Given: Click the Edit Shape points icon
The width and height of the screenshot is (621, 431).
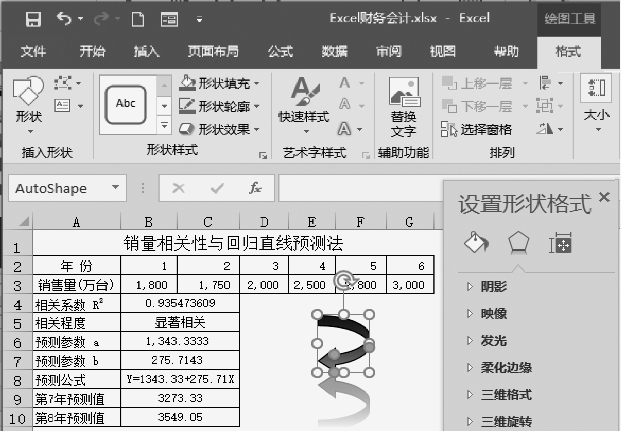Looking at the screenshot, I should (63, 83).
